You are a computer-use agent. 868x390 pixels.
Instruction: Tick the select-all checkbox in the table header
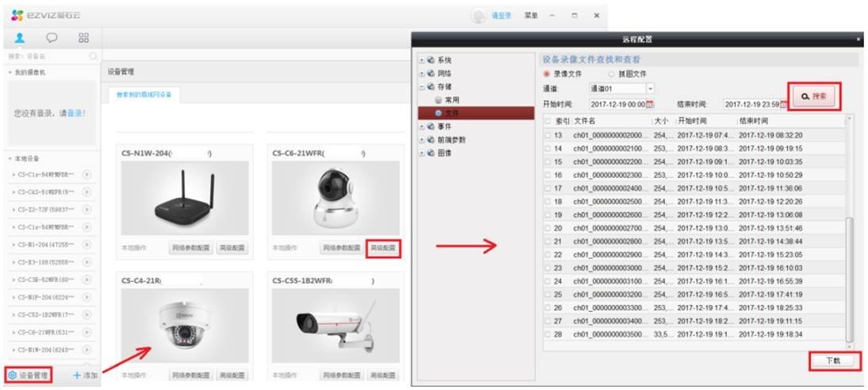pos(547,122)
